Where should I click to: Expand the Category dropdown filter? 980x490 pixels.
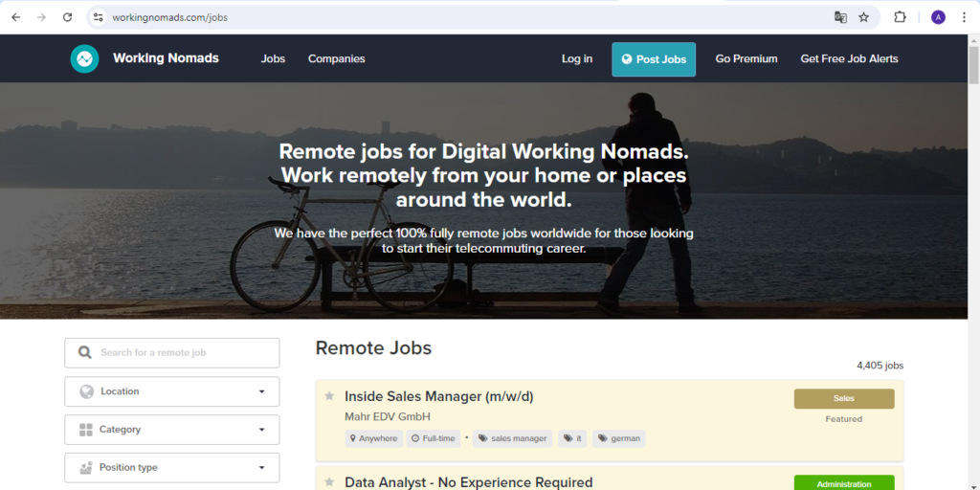pyautogui.click(x=172, y=430)
